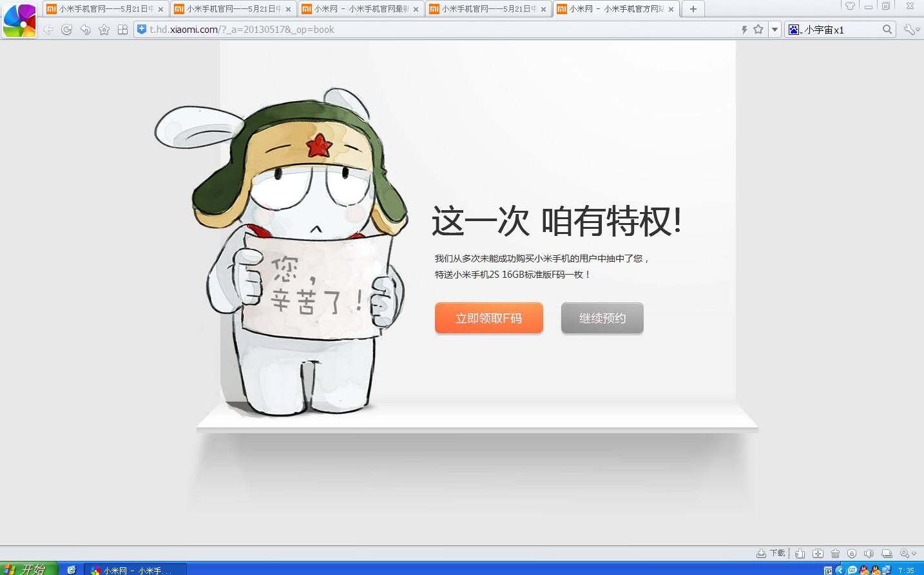Viewport: 924px width, 575px height.
Task: Expand hidden tray icons with the round arrow
Action: 839,570
